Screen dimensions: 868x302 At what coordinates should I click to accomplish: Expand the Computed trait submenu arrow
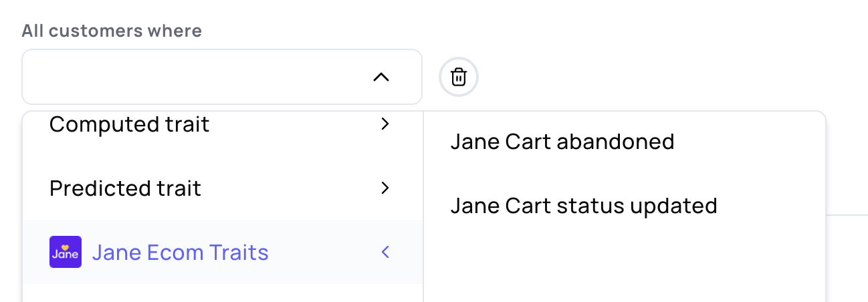[x=385, y=124]
